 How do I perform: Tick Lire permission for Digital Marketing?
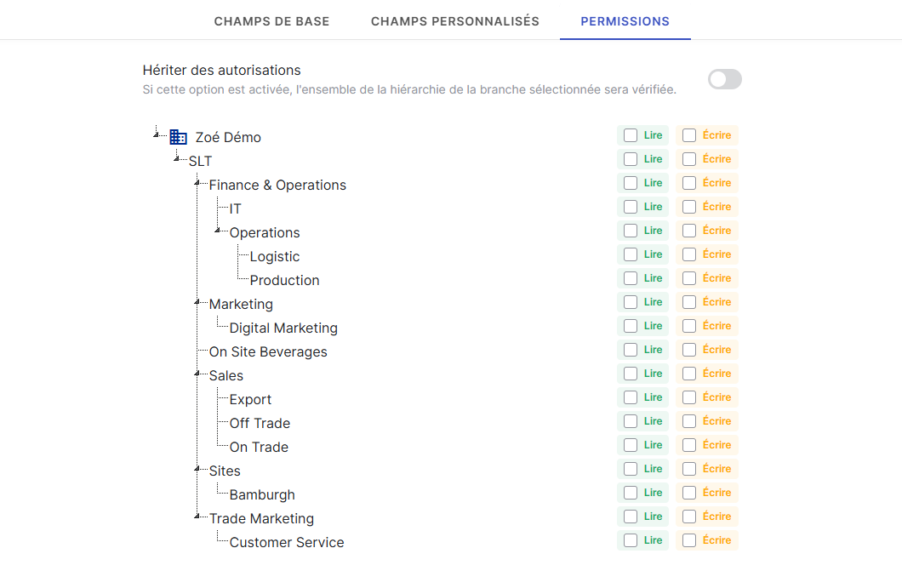(631, 326)
